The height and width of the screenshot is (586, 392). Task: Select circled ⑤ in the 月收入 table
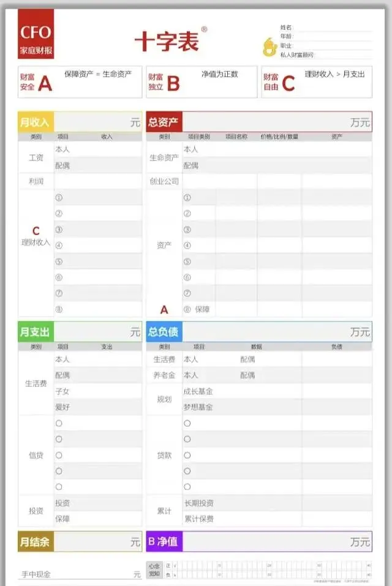(x=59, y=261)
